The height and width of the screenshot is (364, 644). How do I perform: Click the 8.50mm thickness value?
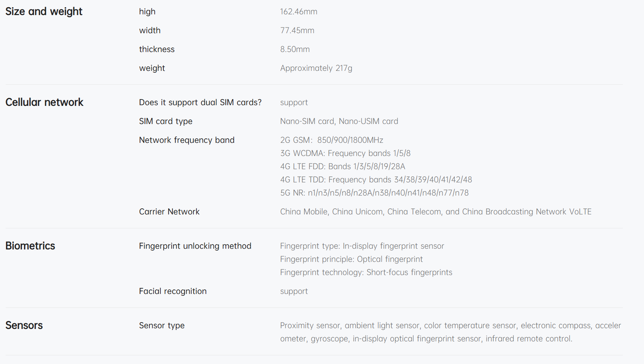coord(295,49)
